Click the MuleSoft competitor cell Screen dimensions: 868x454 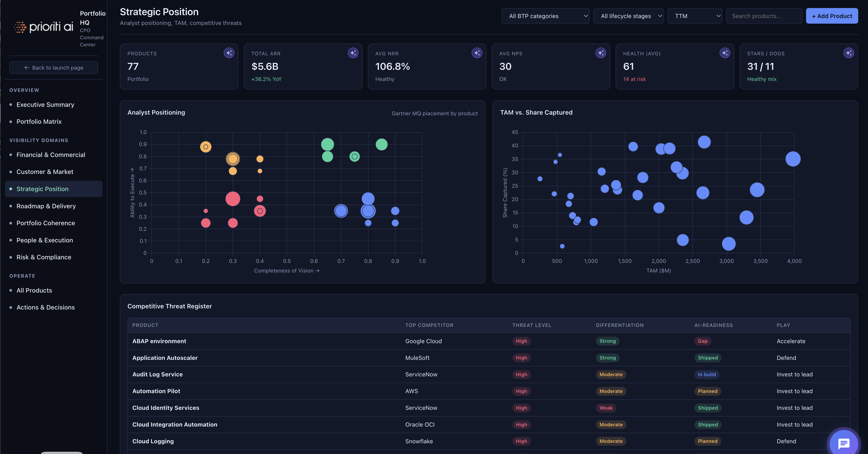(x=417, y=358)
